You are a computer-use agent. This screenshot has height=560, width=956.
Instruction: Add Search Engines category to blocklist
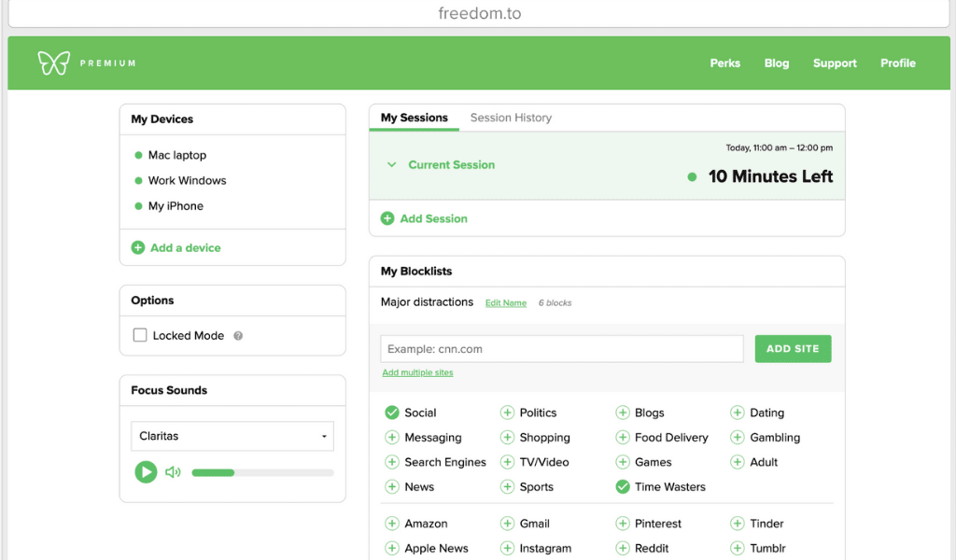coord(392,462)
